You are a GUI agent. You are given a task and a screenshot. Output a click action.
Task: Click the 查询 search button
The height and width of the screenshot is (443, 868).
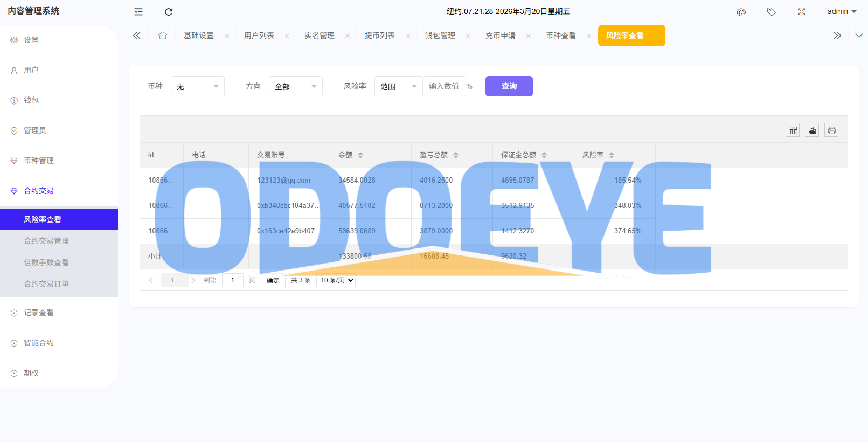pos(509,86)
